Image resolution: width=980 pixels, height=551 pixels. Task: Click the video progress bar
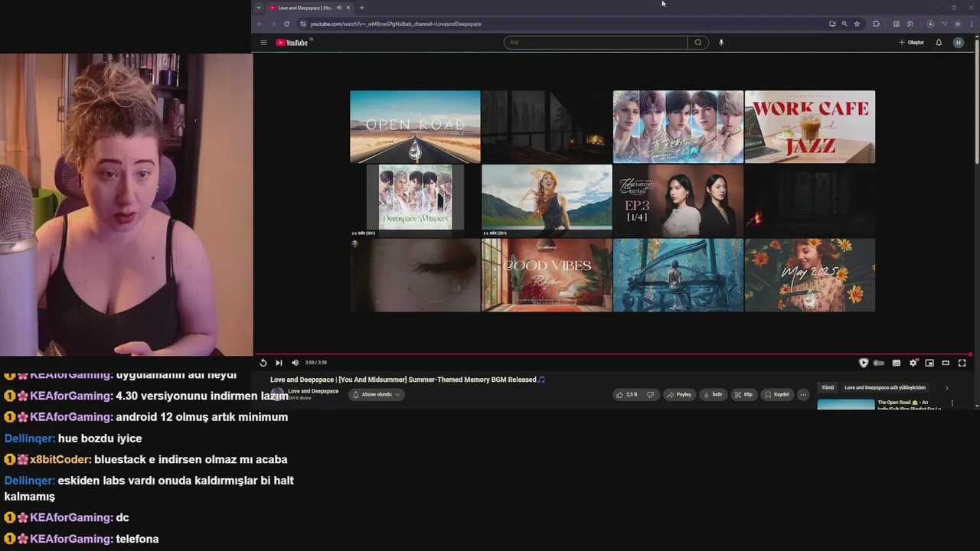click(612, 354)
